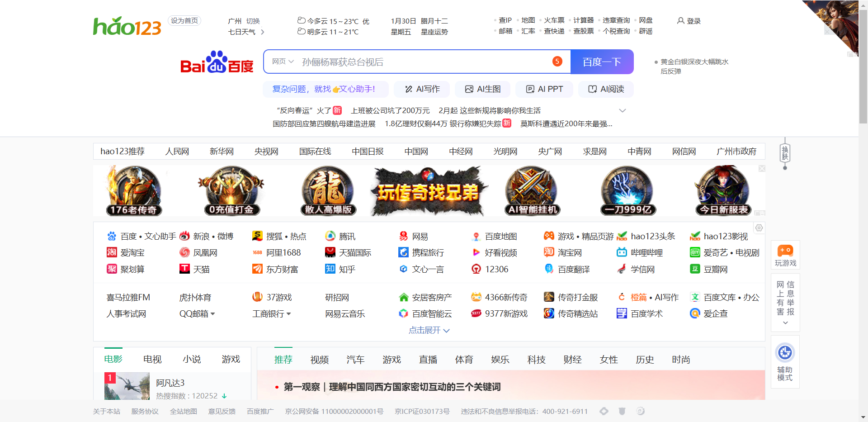Switch to the 电影 tab

[x=113, y=359]
